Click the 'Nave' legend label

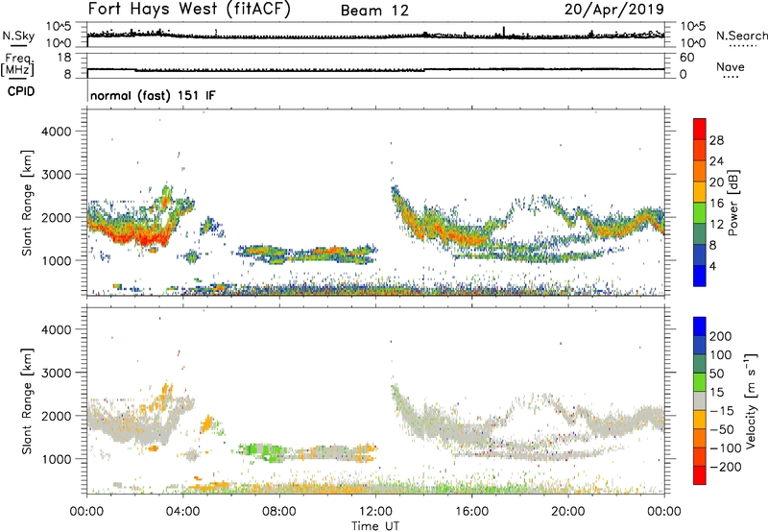[731, 66]
